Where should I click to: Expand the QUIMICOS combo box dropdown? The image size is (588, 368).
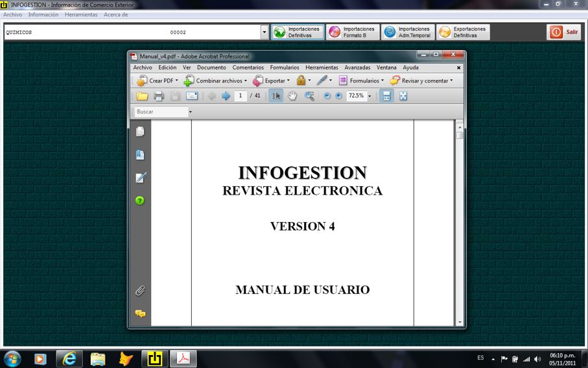click(264, 32)
